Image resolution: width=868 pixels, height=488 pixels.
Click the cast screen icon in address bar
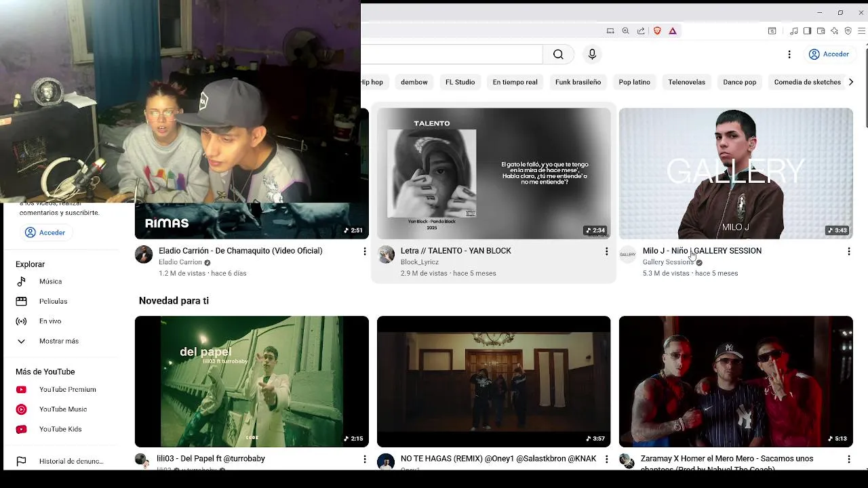tap(610, 30)
